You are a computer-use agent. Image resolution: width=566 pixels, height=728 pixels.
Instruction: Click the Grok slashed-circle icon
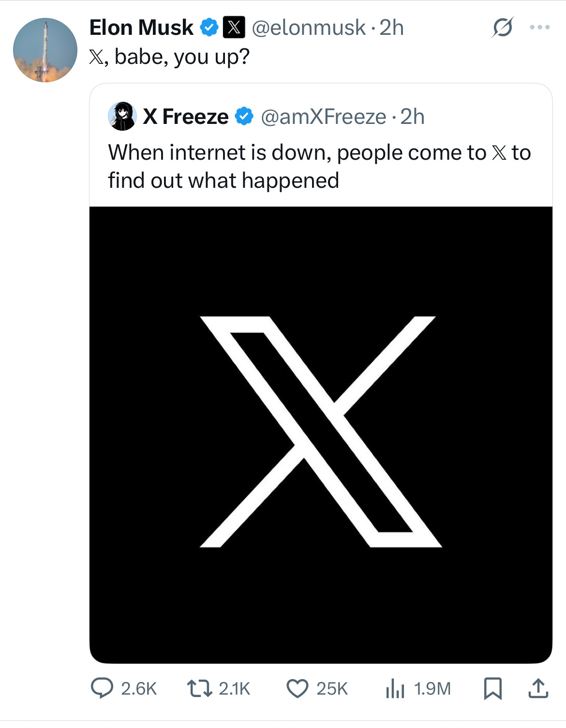click(x=502, y=28)
